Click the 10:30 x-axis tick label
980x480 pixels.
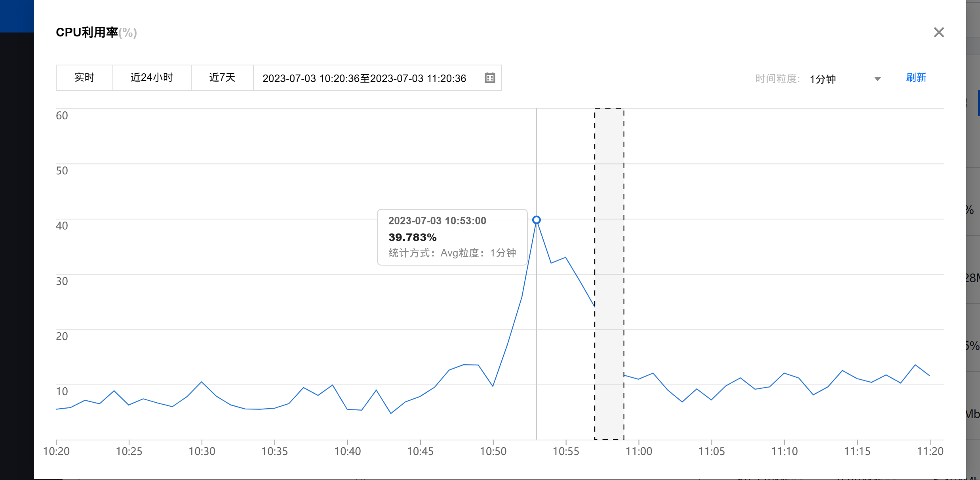click(x=202, y=451)
